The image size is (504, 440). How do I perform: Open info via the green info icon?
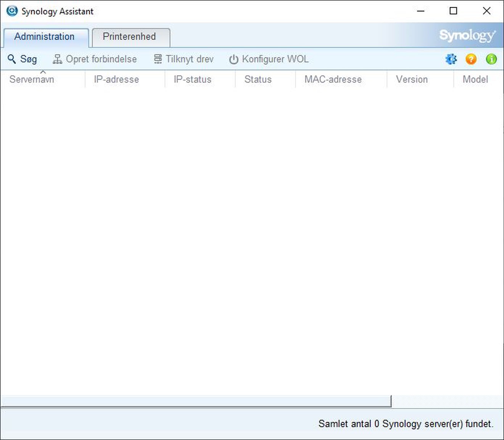[491, 59]
